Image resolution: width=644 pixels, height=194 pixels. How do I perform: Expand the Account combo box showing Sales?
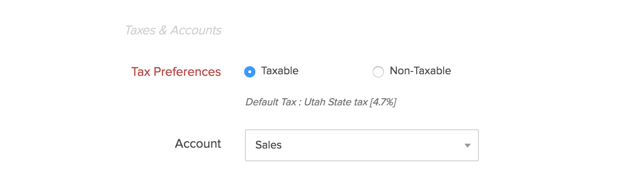pos(362,145)
